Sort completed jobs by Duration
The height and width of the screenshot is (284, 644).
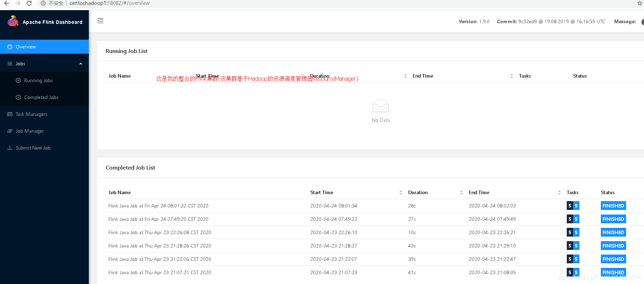click(462, 192)
